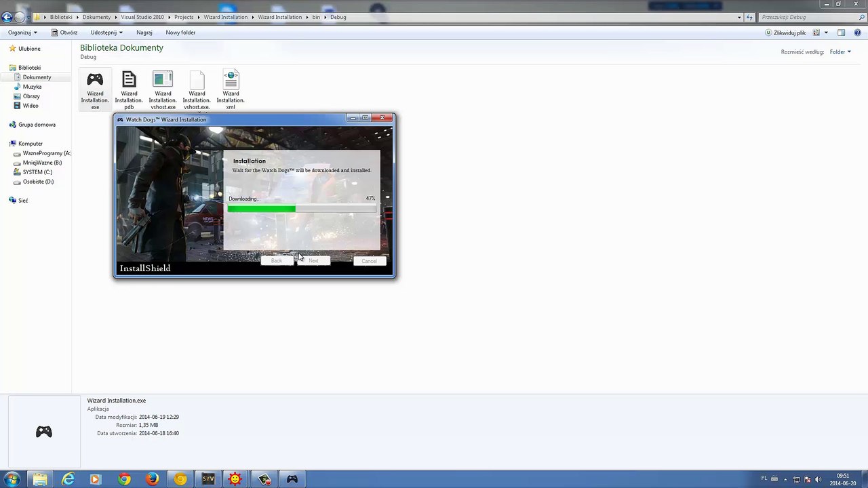Click Zlikwiduj plik toolbar button
This screenshot has height=488, width=868.
[x=786, y=33]
